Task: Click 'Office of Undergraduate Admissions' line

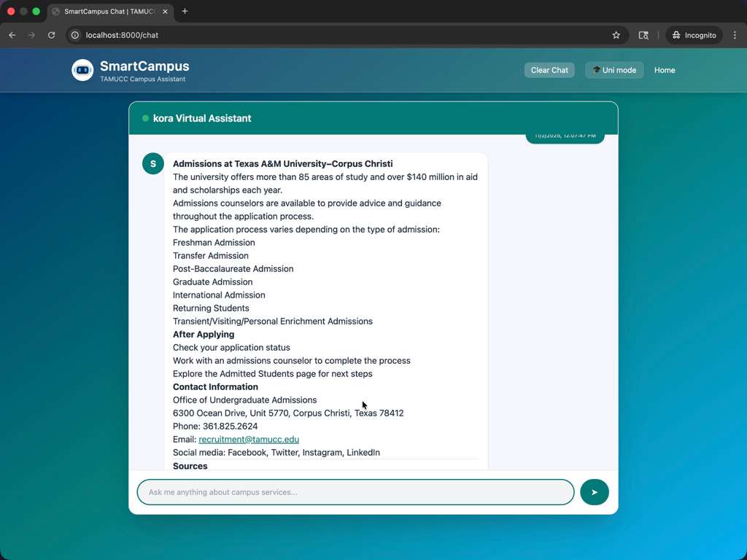Action: (x=245, y=400)
